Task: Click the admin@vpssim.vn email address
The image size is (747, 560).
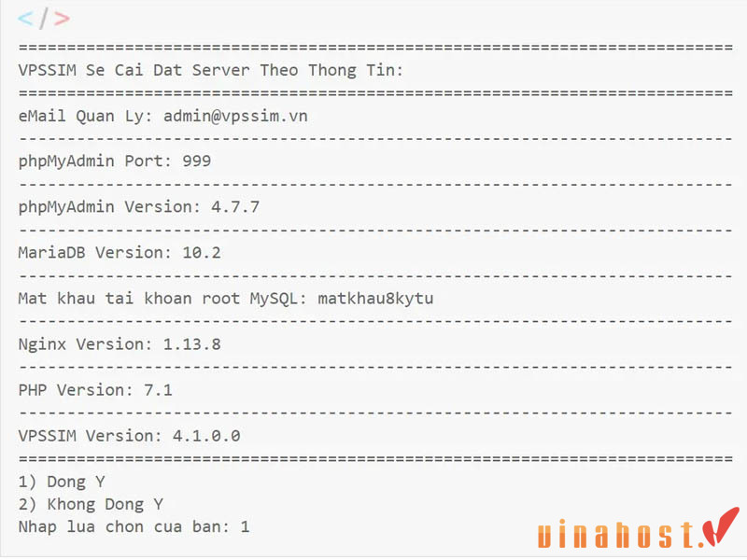Action: 236,116
